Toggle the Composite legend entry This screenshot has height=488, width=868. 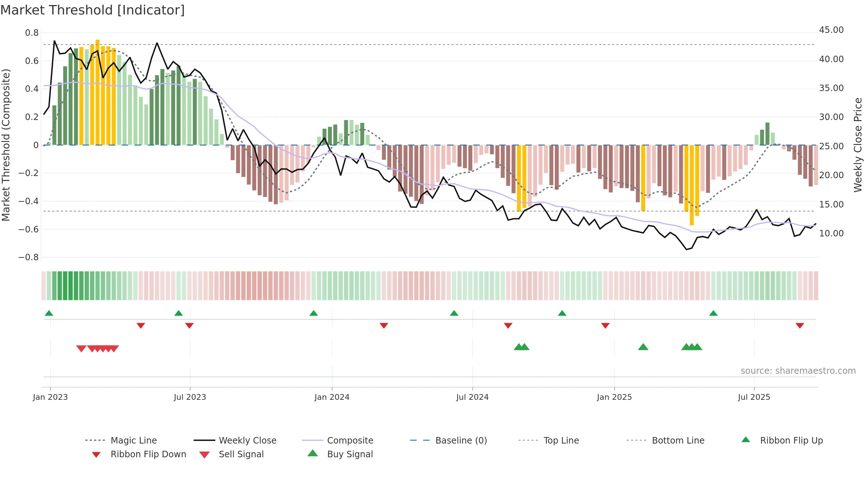click(x=337, y=440)
